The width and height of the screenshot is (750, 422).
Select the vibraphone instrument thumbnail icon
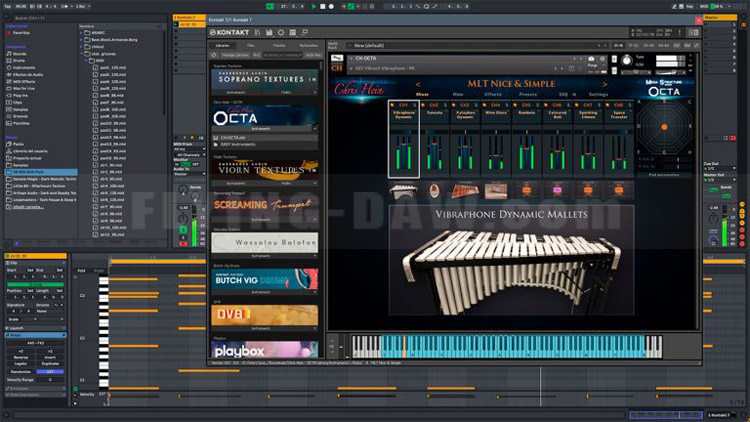(x=404, y=189)
